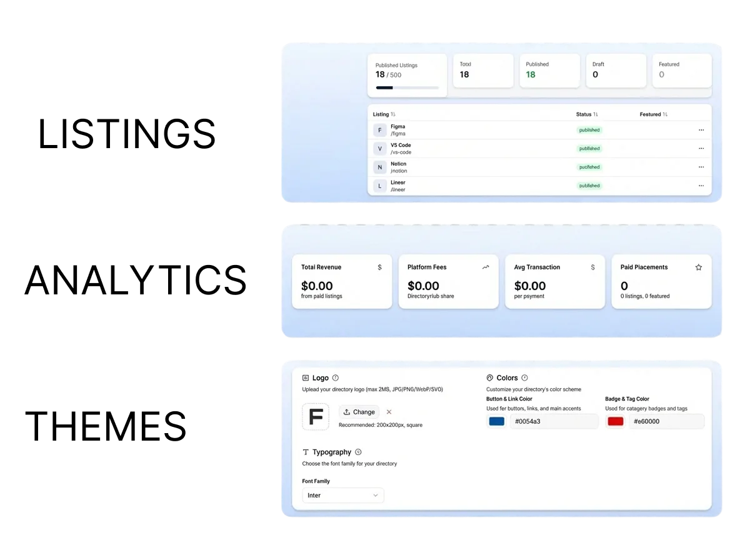Click the #0054a3 hex color input field
This screenshot has width=750, height=560.
pos(554,421)
